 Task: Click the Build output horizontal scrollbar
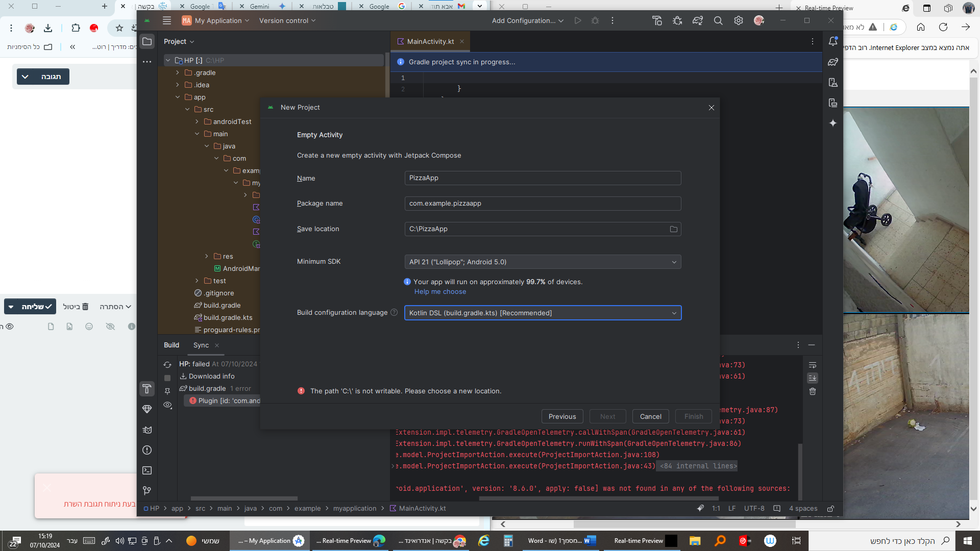(599, 498)
